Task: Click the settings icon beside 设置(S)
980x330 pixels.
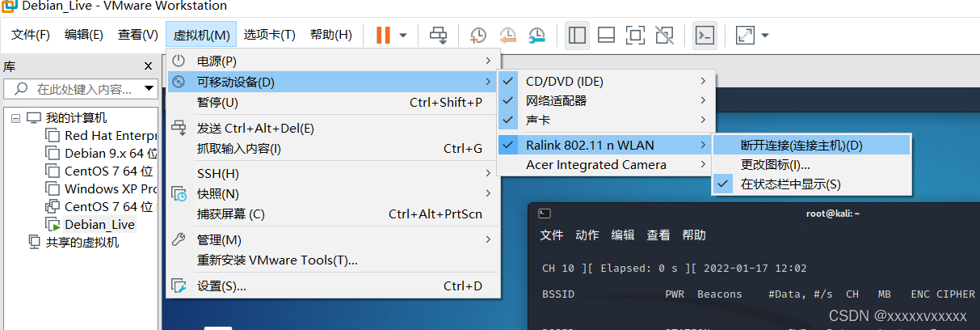Action: click(x=179, y=286)
